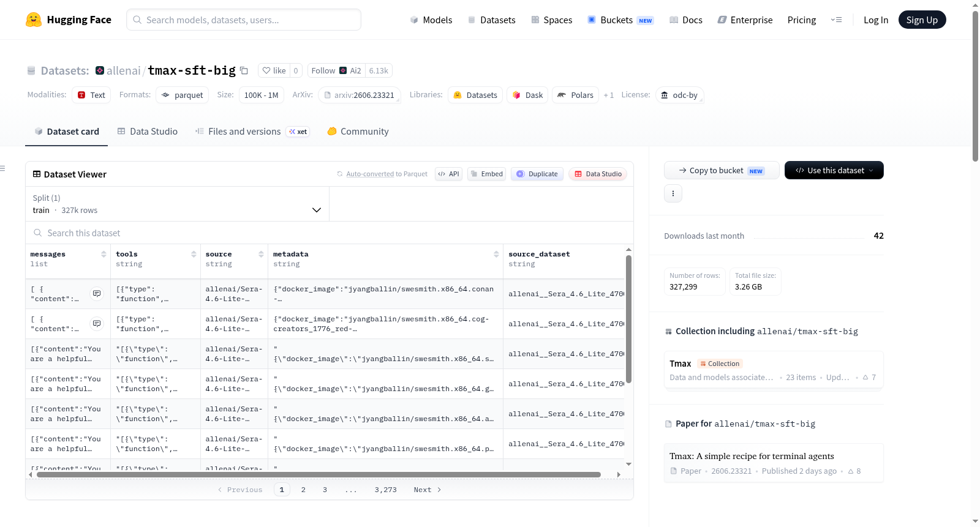Expand the train split dropdown
The height and width of the screenshot is (527, 980).
[x=177, y=204]
